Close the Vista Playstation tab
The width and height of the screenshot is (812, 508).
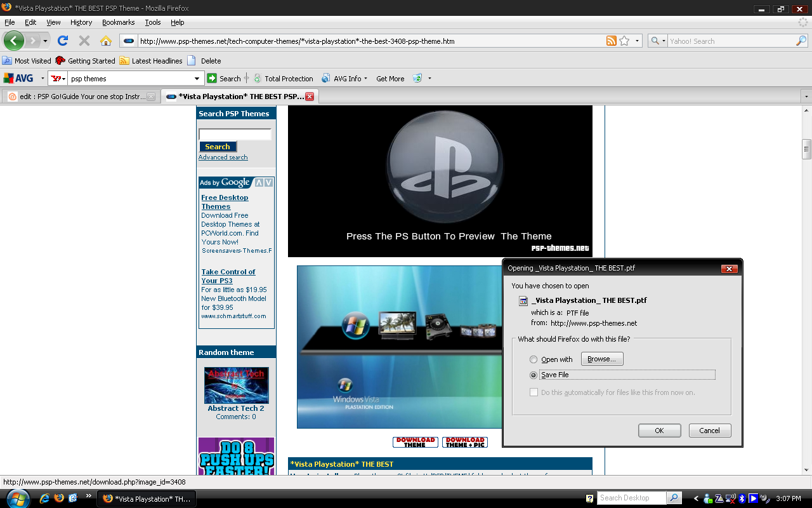310,97
